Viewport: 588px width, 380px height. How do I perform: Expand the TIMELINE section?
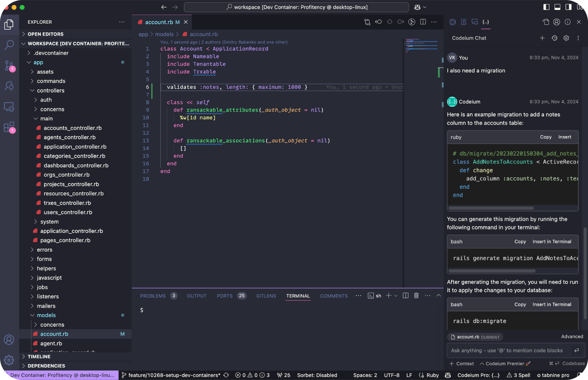(39, 356)
